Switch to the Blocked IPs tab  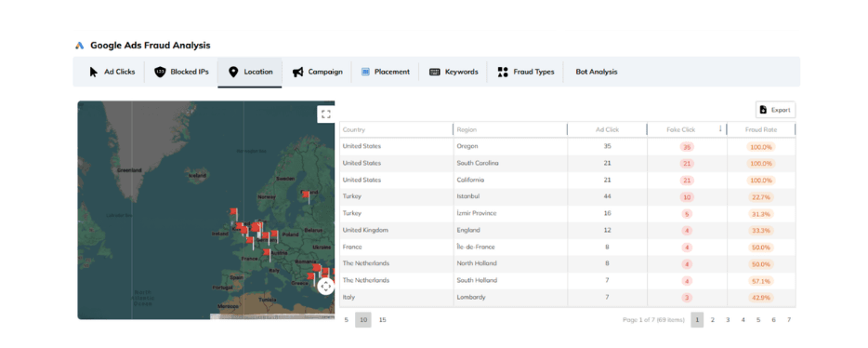[181, 72]
